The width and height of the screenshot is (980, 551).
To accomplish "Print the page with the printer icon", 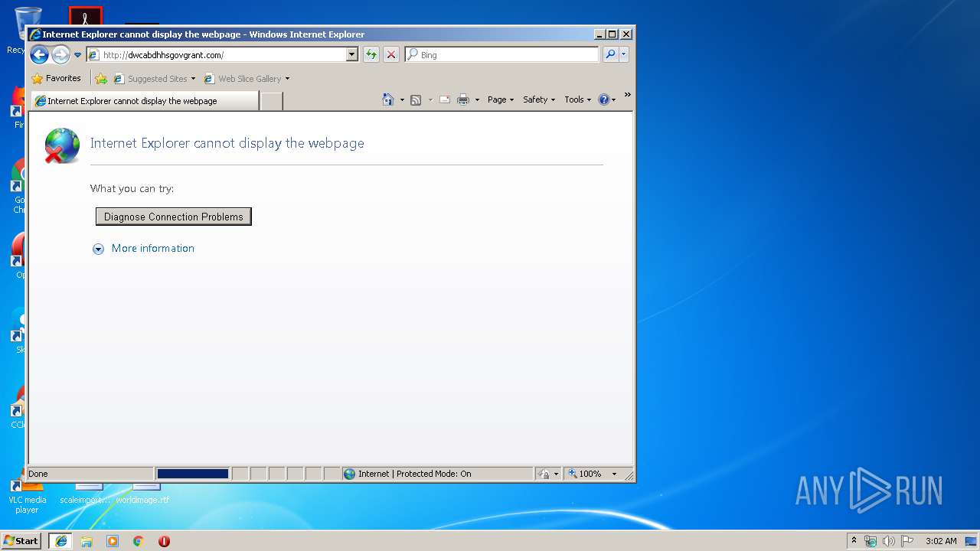I will (x=463, y=99).
